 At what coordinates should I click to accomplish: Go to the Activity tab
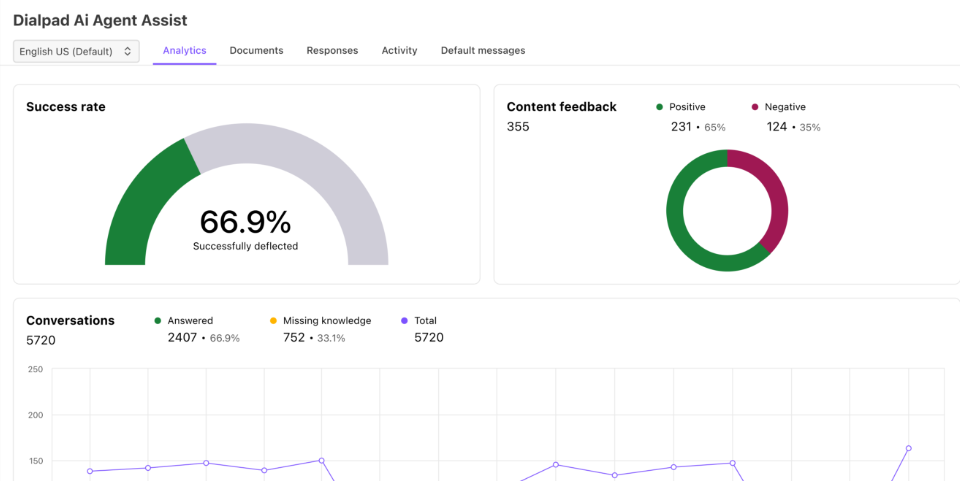[399, 50]
